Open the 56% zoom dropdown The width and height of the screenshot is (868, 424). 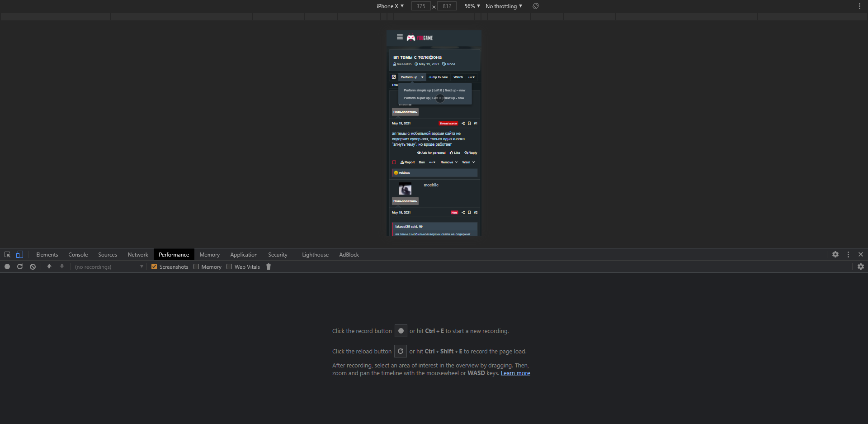coord(472,6)
